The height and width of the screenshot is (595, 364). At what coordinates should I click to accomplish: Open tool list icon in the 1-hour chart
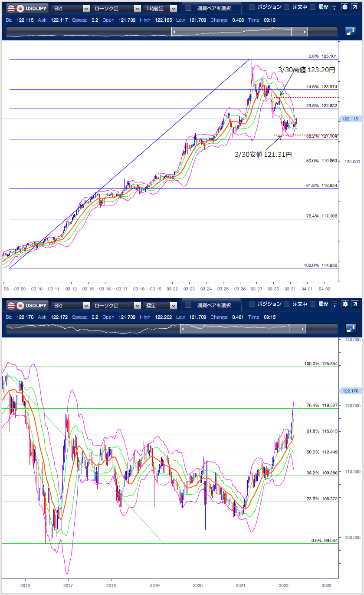[x=334, y=7]
